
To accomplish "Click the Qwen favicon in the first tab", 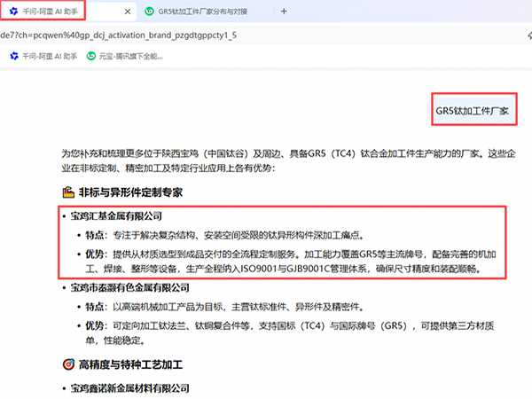I will coord(13,12).
